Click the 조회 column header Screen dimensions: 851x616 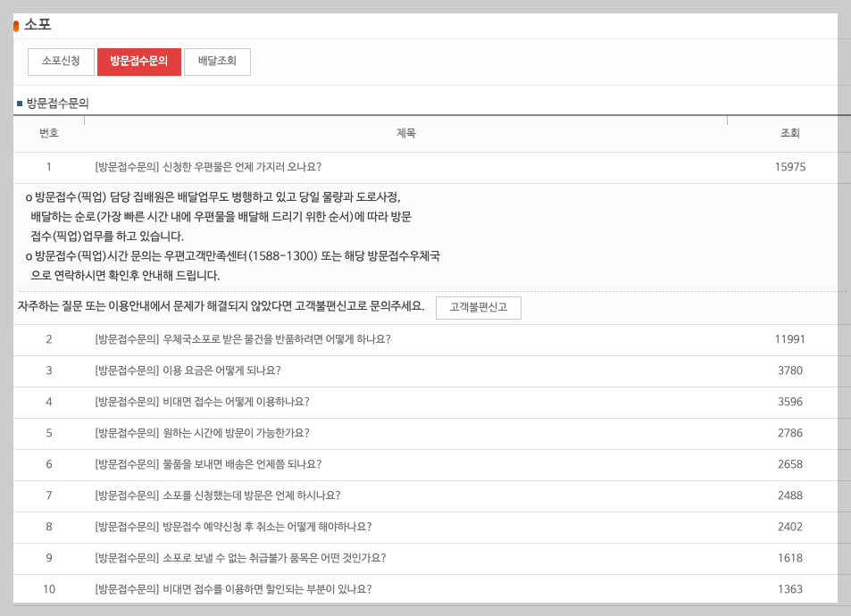(787, 132)
